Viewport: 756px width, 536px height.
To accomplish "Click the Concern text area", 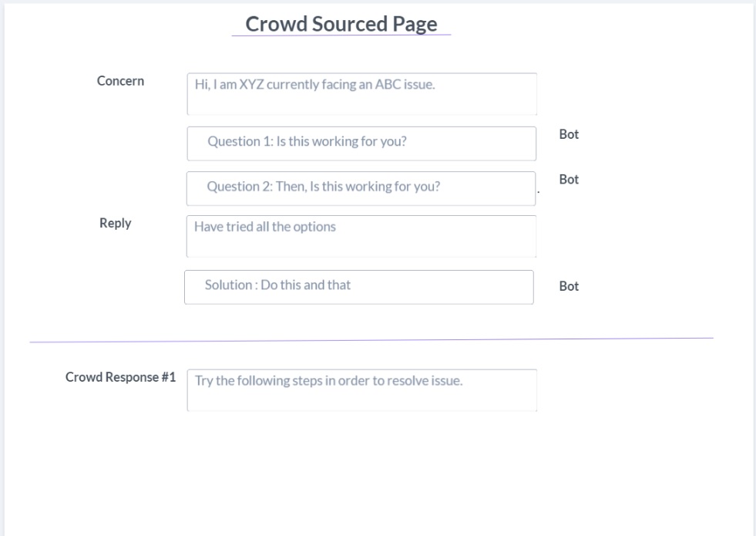I will [x=361, y=94].
